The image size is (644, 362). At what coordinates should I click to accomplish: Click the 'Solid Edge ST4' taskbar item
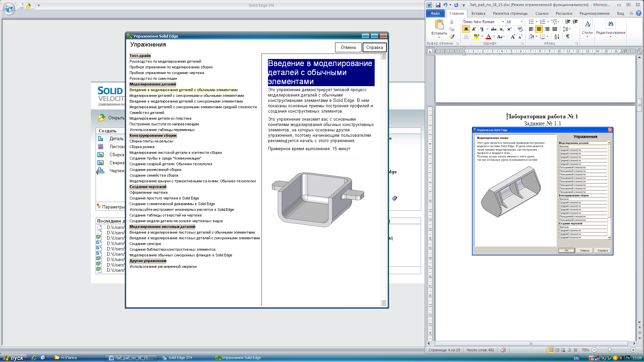180,358
